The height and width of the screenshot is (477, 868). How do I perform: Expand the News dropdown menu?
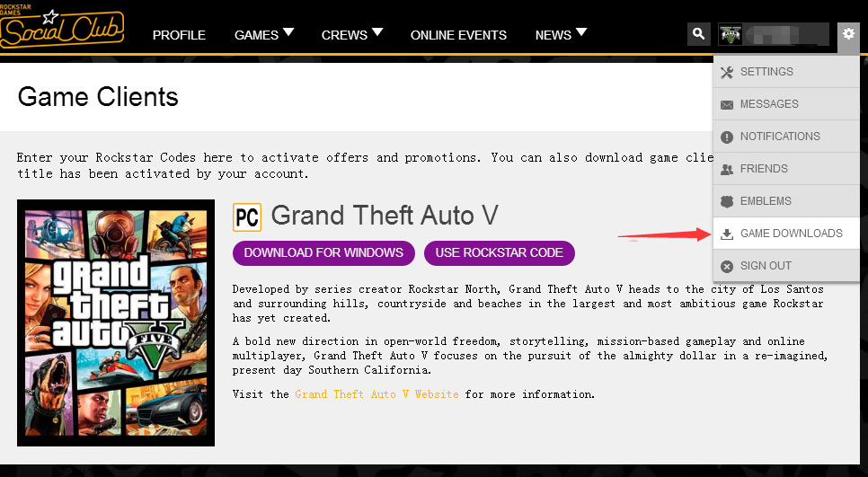(561, 35)
